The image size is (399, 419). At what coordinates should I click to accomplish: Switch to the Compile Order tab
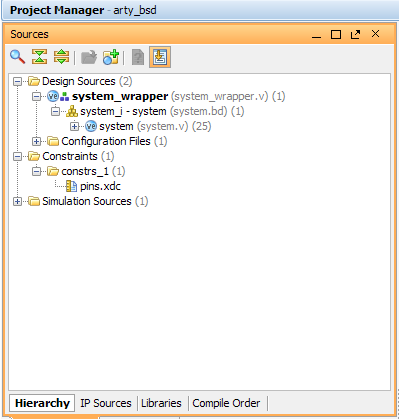pyautogui.click(x=226, y=403)
